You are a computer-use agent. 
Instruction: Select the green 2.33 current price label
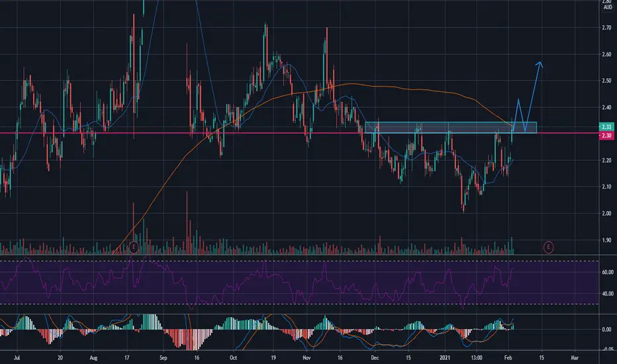[606, 126]
